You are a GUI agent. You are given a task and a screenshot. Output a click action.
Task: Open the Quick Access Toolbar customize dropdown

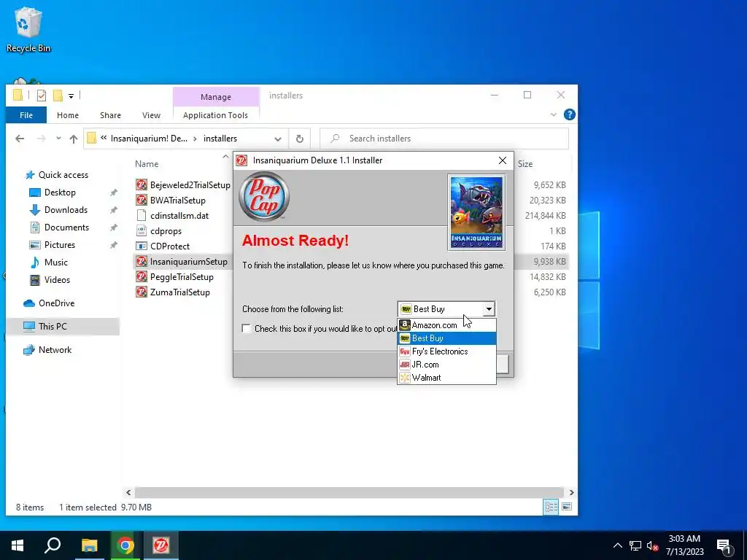(x=71, y=96)
